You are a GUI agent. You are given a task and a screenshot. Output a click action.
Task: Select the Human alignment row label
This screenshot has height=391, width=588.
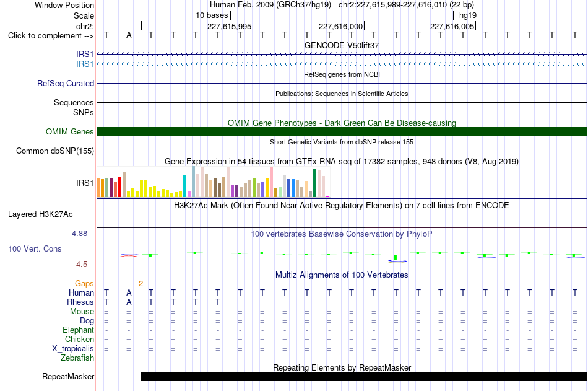81,293
